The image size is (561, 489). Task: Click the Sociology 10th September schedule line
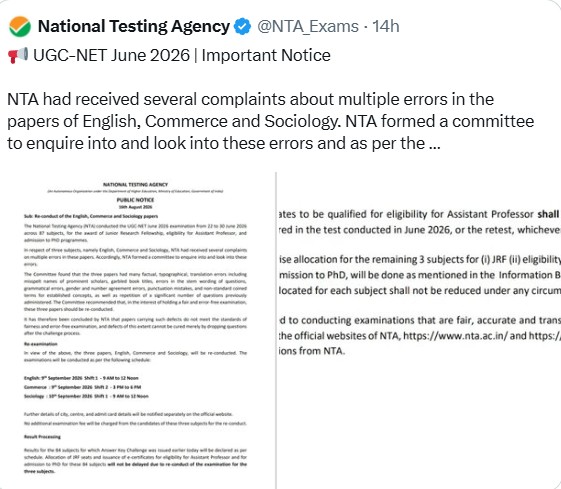click(86, 396)
